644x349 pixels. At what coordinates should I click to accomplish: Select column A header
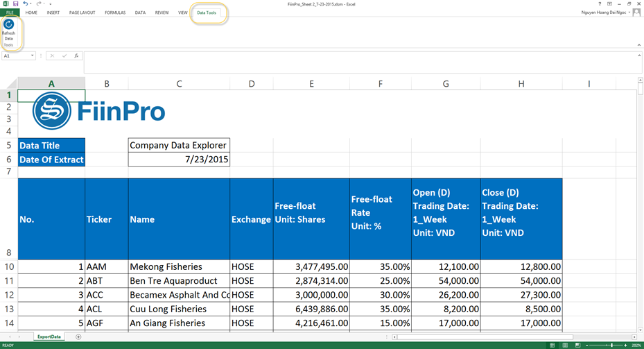point(51,84)
